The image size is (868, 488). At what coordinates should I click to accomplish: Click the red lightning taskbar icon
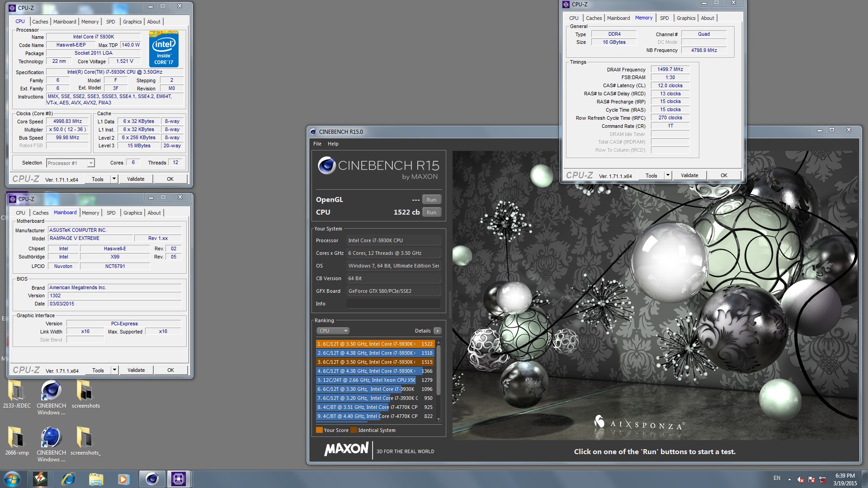pyautogui.click(x=40, y=479)
